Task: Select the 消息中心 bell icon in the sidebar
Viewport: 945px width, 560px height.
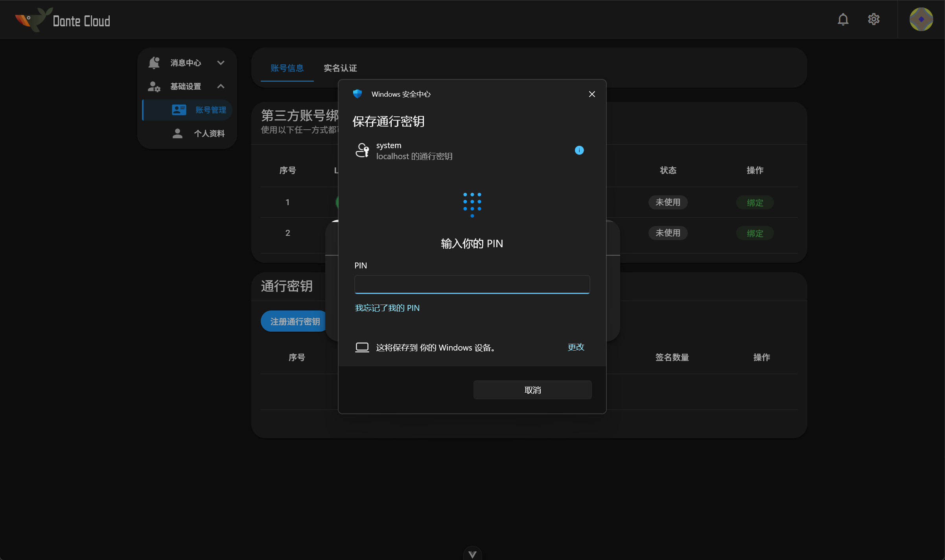Action: pos(153,62)
